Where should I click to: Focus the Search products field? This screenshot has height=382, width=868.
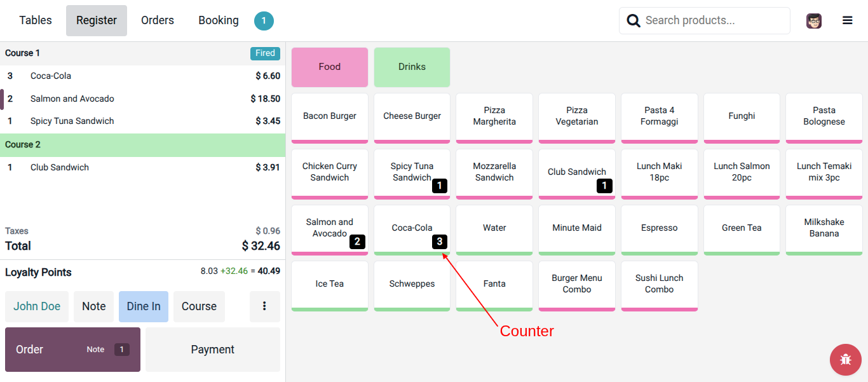click(x=705, y=20)
